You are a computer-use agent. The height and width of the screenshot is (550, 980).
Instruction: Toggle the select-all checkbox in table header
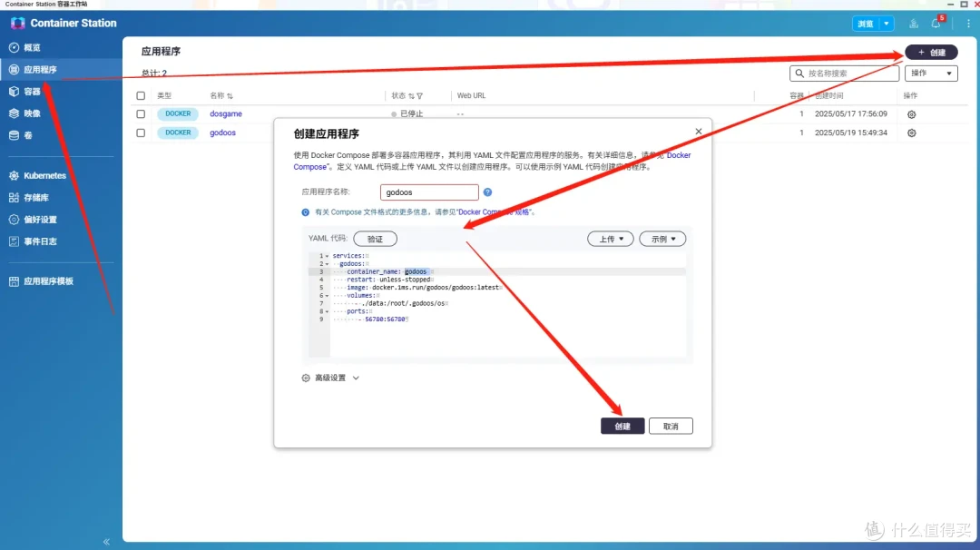(x=141, y=95)
